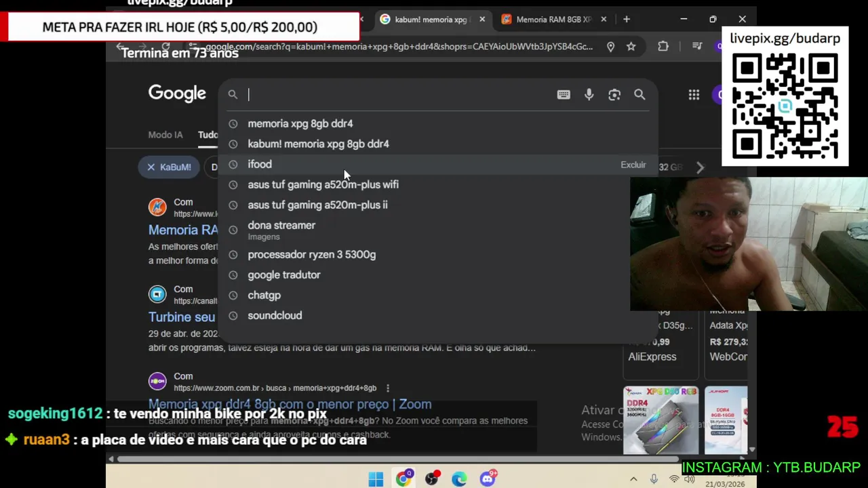
Task: Open the 'Memoria RA' KaBuM! result link
Action: [183, 230]
